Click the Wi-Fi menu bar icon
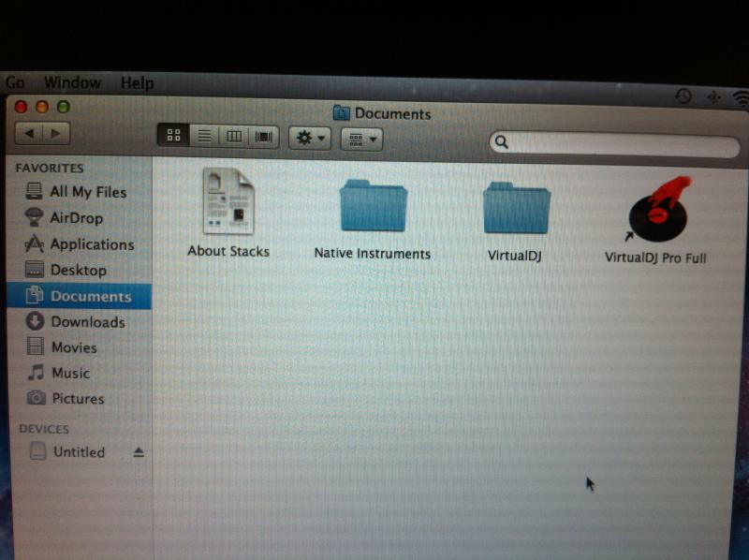 pos(742,100)
